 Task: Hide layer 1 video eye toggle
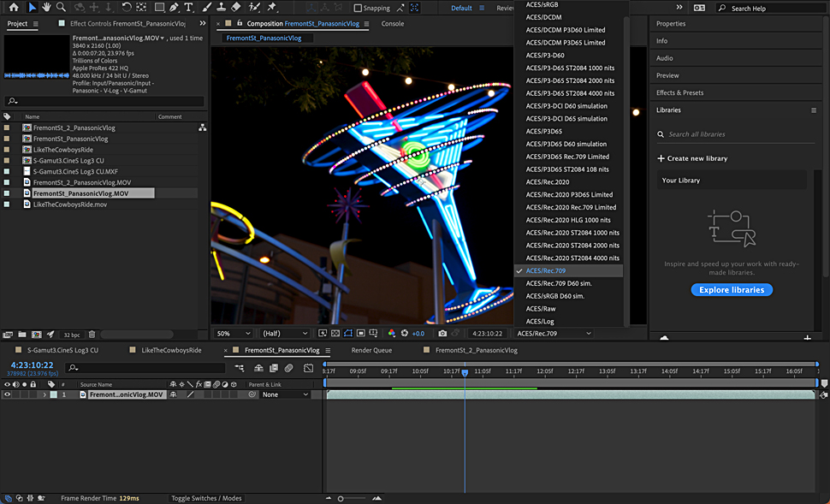pos(7,394)
